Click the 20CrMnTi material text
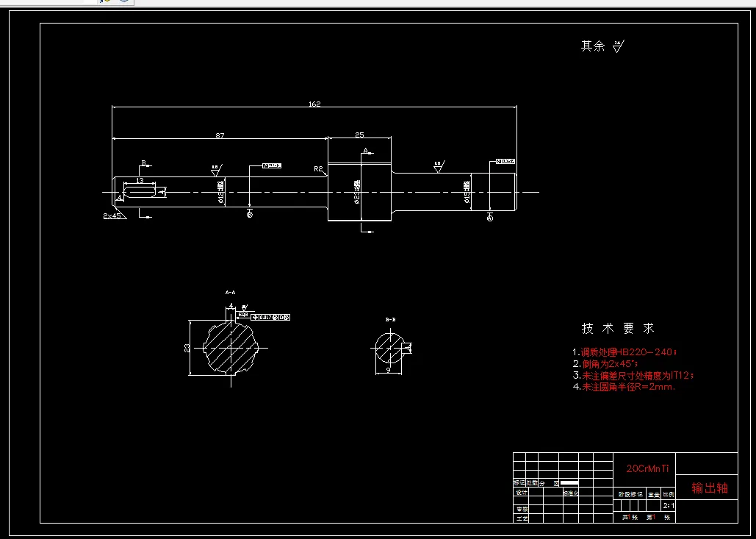This screenshot has width=756, height=539. click(647, 468)
